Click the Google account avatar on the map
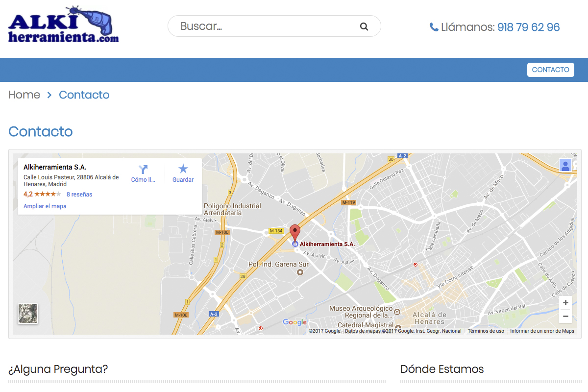This screenshot has width=588, height=392. [x=565, y=165]
